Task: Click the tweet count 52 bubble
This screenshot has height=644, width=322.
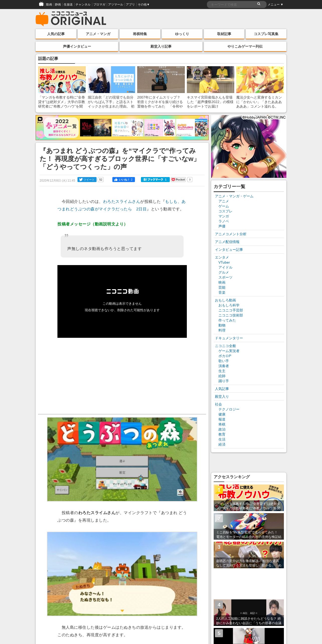Action: (101, 180)
